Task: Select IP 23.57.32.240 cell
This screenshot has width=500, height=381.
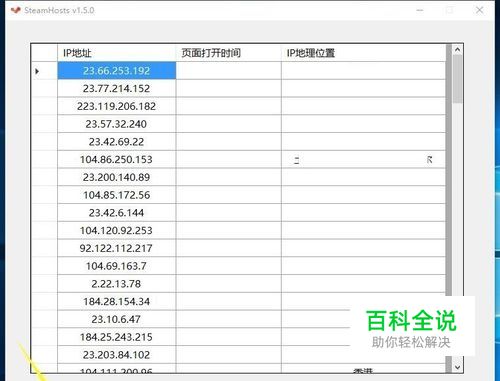Action: (x=117, y=124)
